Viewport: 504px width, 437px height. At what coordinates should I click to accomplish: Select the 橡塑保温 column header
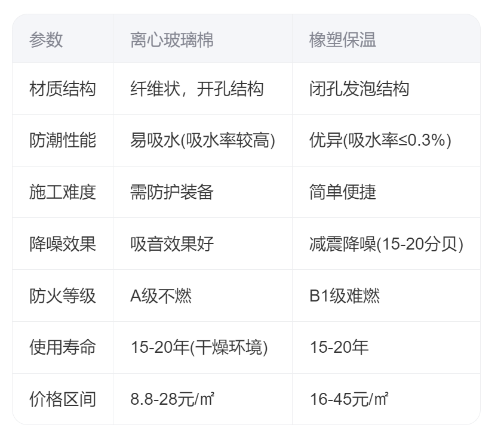pyautogui.click(x=343, y=39)
